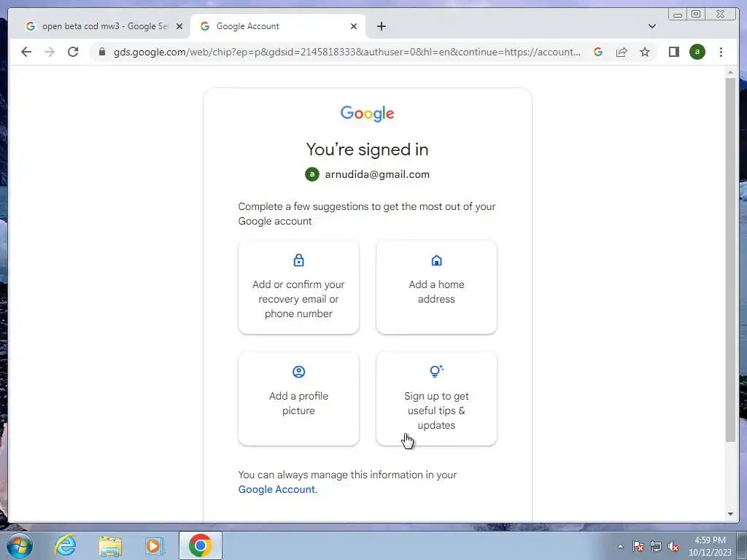The width and height of the screenshot is (747, 560).
Task: Click the home icon on address card
Action: point(436,260)
